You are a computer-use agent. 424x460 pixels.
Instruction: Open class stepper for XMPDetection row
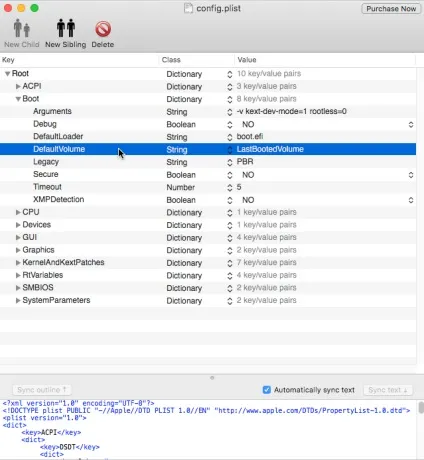point(229,200)
